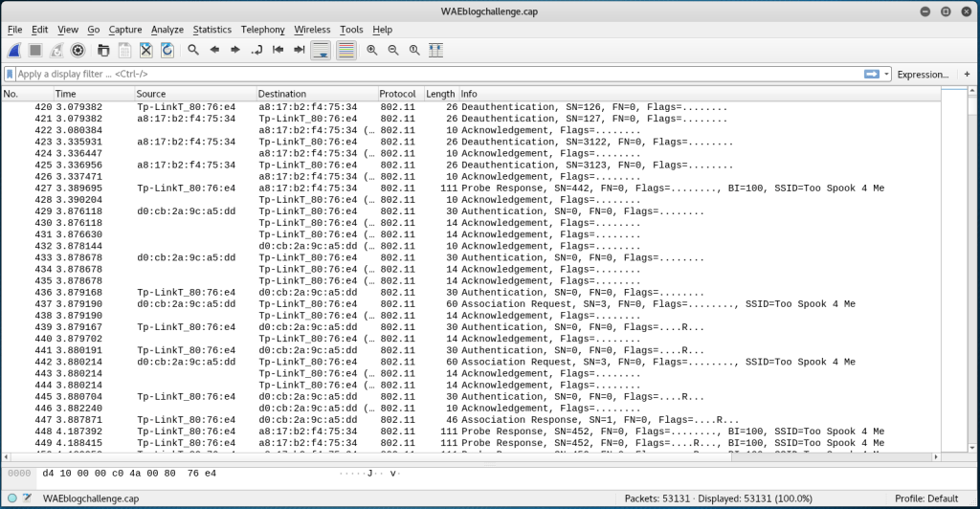Click the resize columns toolbar icon
Screen dimensions: 980x509
pyautogui.click(x=435, y=50)
